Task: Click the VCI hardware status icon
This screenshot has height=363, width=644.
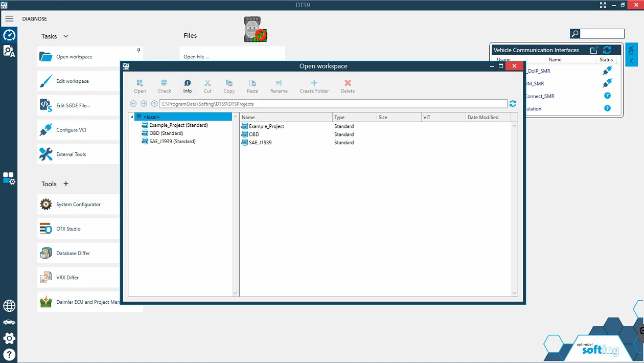Action: 255,29
